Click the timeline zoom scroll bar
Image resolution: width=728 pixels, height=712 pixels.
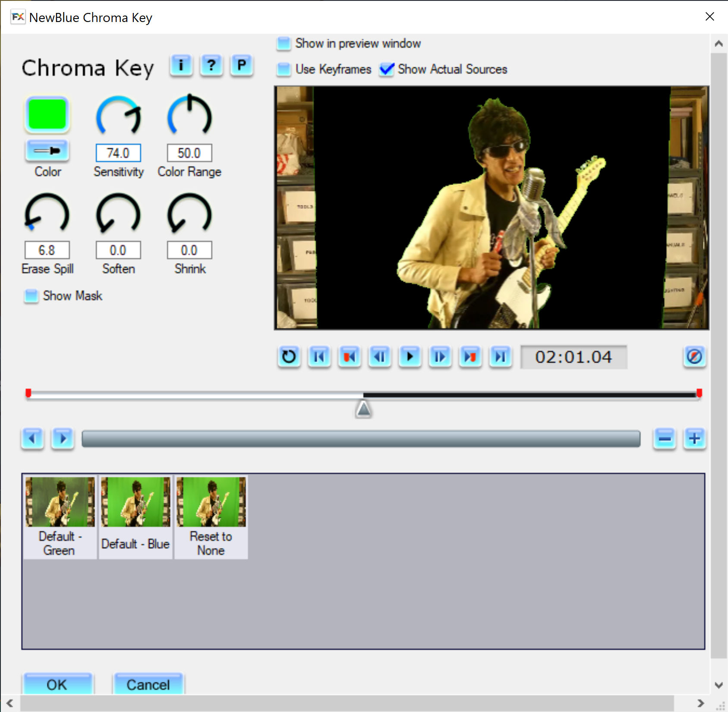(x=361, y=439)
